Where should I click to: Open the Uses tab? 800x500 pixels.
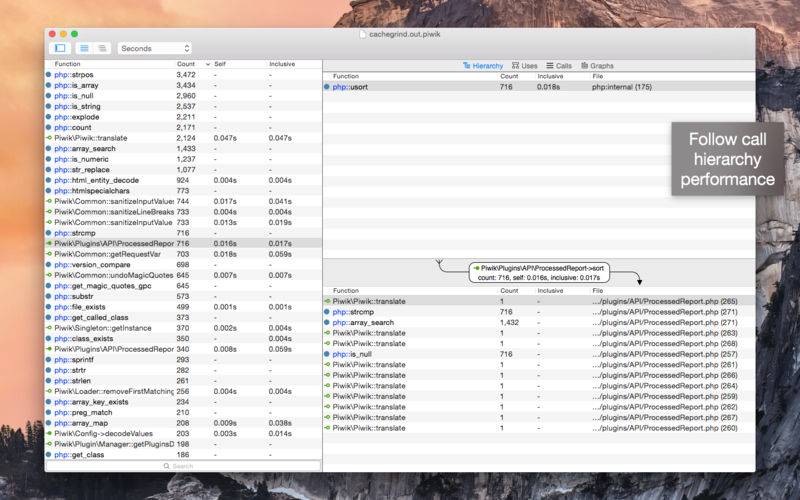[x=524, y=66]
